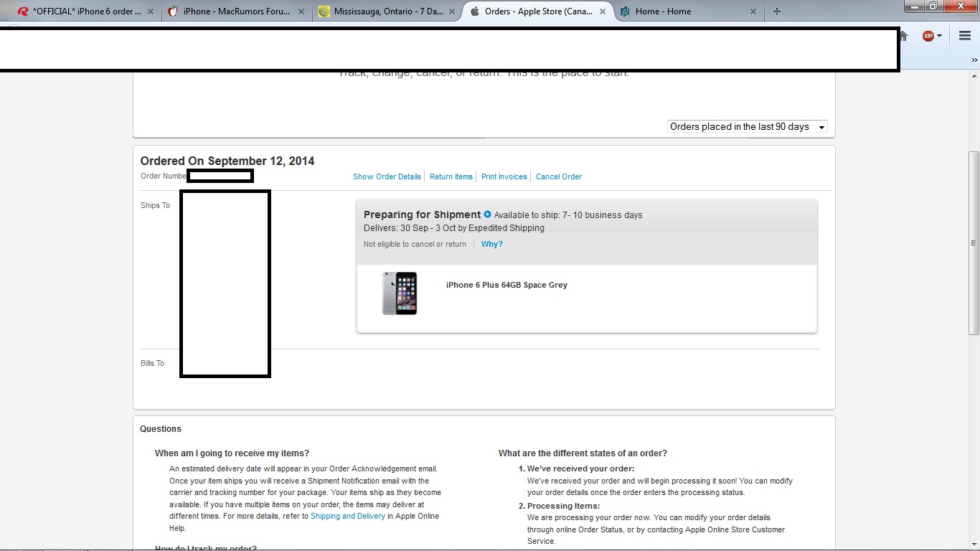980x551 pixels.
Task: Close the MacRumors Forums tab
Action: 301,11
